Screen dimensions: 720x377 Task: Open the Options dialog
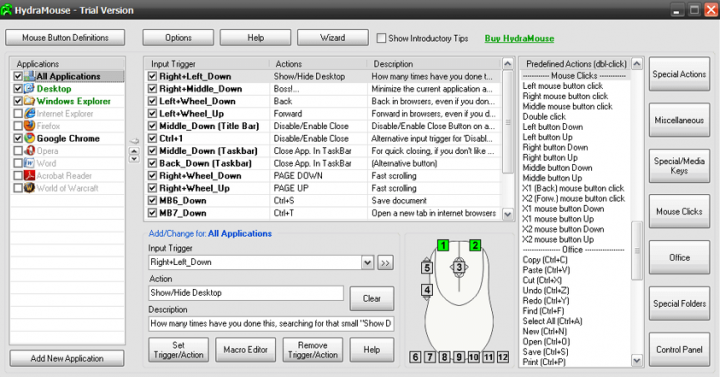pyautogui.click(x=178, y=38)
